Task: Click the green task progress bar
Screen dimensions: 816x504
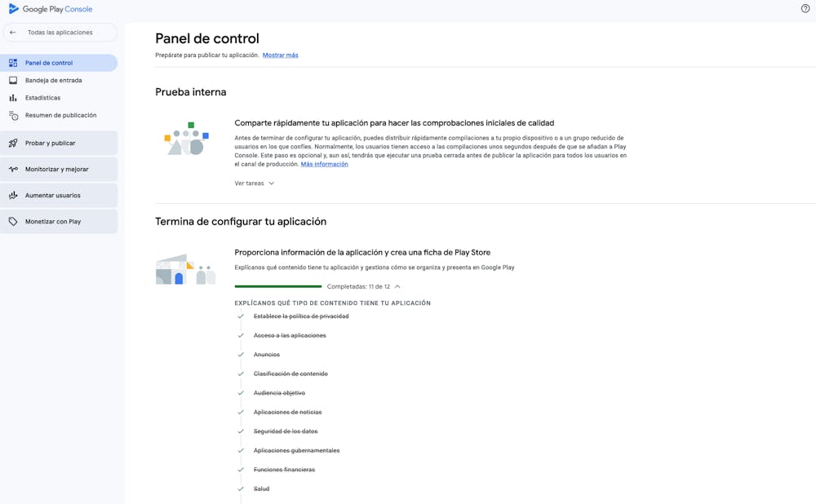Action: [x=277, y=287]
